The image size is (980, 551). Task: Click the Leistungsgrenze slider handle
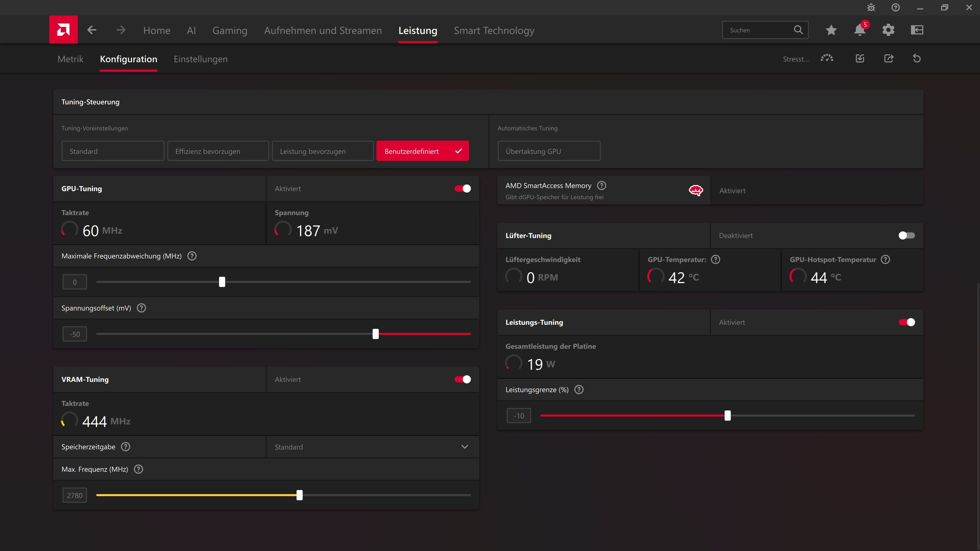click(727, 416)
